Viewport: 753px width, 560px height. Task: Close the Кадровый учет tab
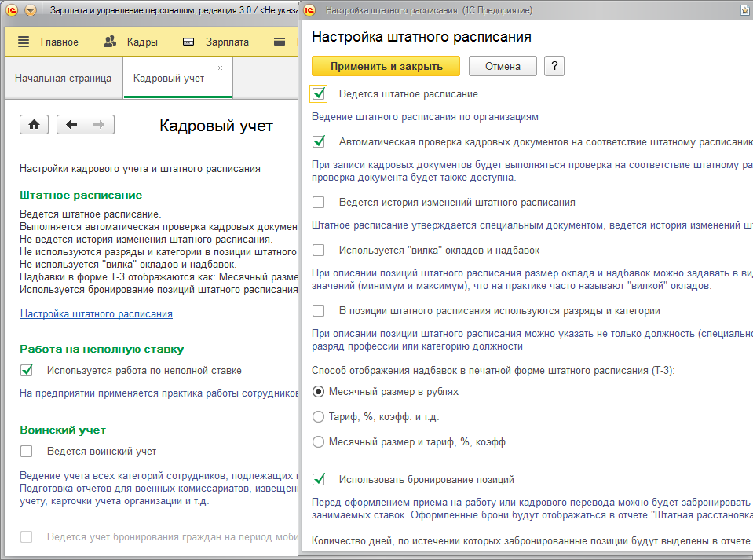point(220,68)
